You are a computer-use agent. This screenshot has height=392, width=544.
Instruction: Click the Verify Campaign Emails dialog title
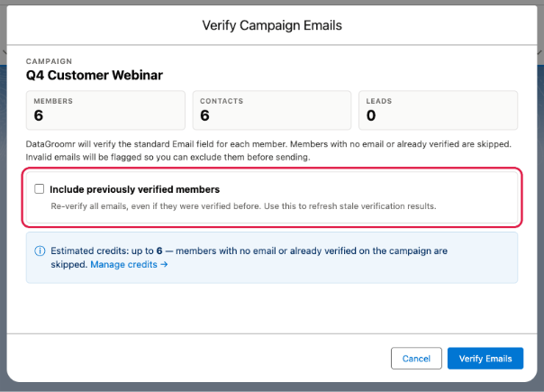point(272,25)
